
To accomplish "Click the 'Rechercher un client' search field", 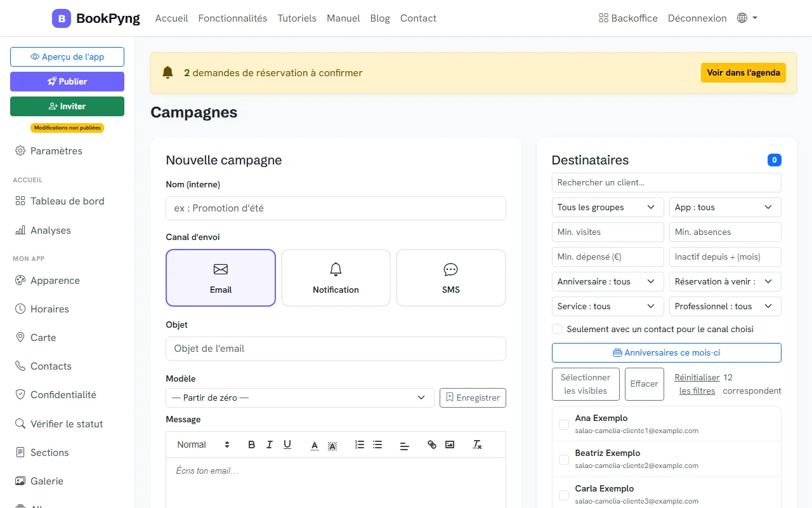I will point(666,182).
